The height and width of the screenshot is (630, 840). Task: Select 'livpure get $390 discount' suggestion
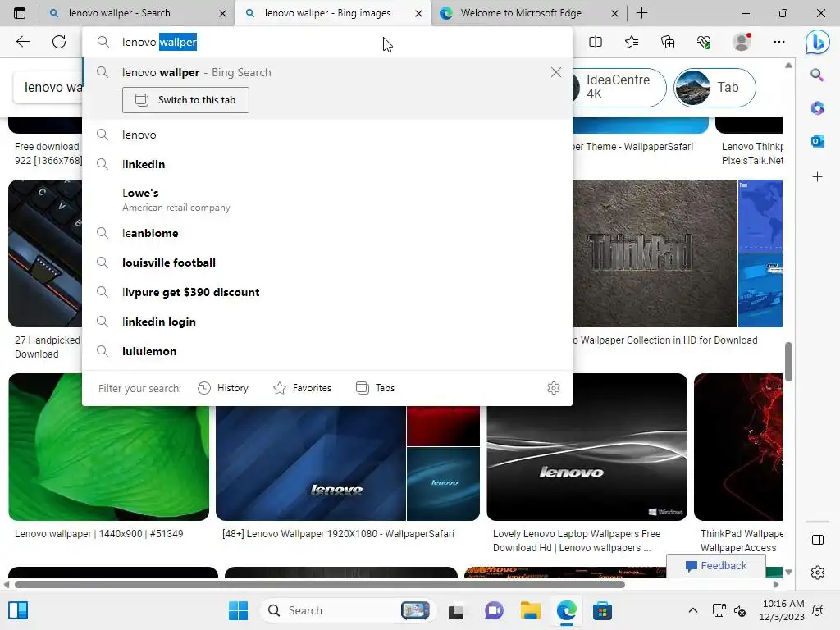click(327, 292)
